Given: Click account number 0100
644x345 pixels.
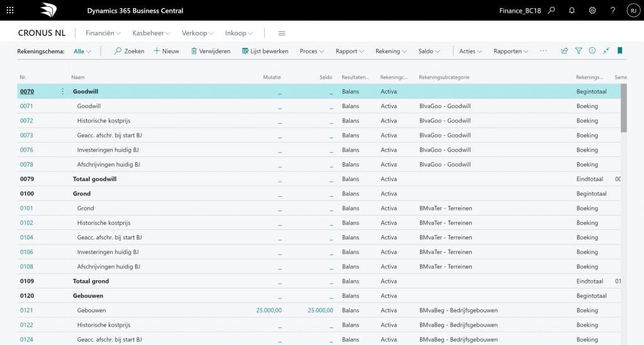Looking at the screenshot, I should point(27,194).
